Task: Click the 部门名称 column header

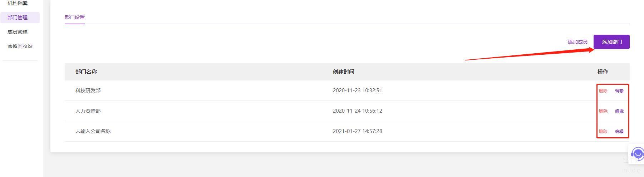Action: click(86, 72)
